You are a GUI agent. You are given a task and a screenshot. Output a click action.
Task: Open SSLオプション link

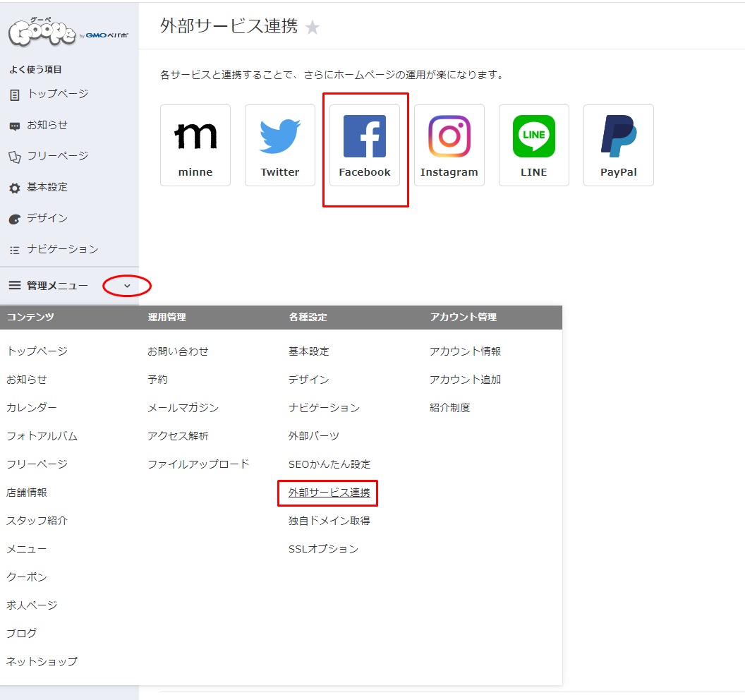(324, 549)
